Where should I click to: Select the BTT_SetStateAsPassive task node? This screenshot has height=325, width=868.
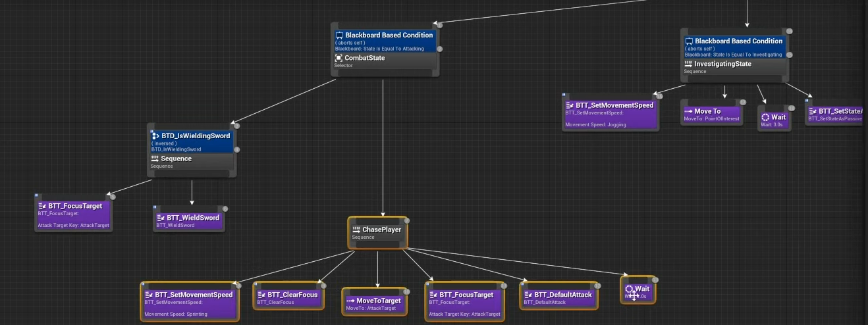[836, 114]
